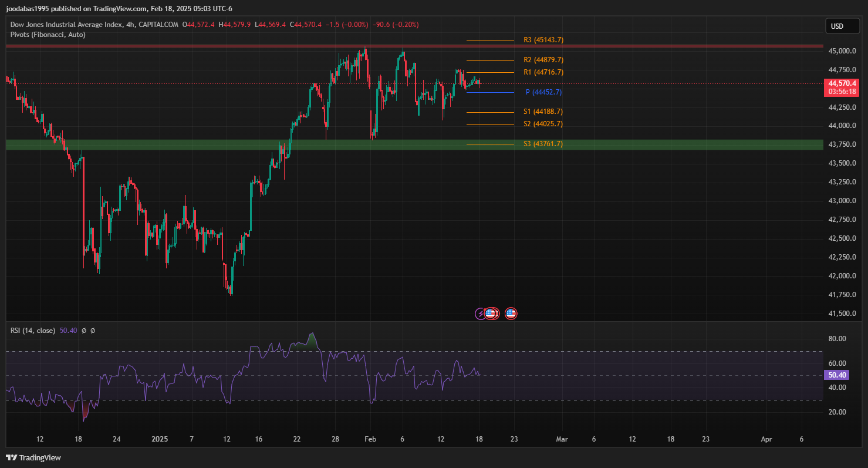Screen dimensions: 868x468
Task: Select the Pivots (Fibonacci, Auto) indicator legend
Action: pyautogui.click(x=48, y=35)
